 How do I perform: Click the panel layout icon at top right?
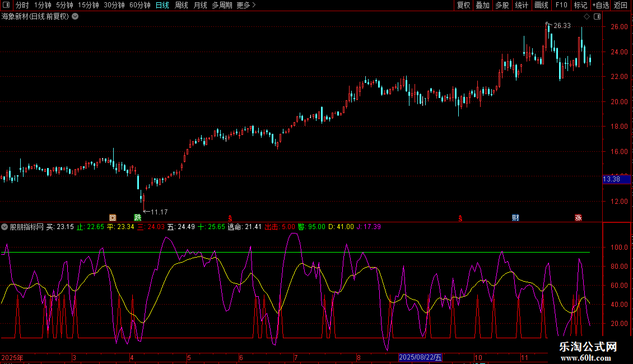(597, 17)
